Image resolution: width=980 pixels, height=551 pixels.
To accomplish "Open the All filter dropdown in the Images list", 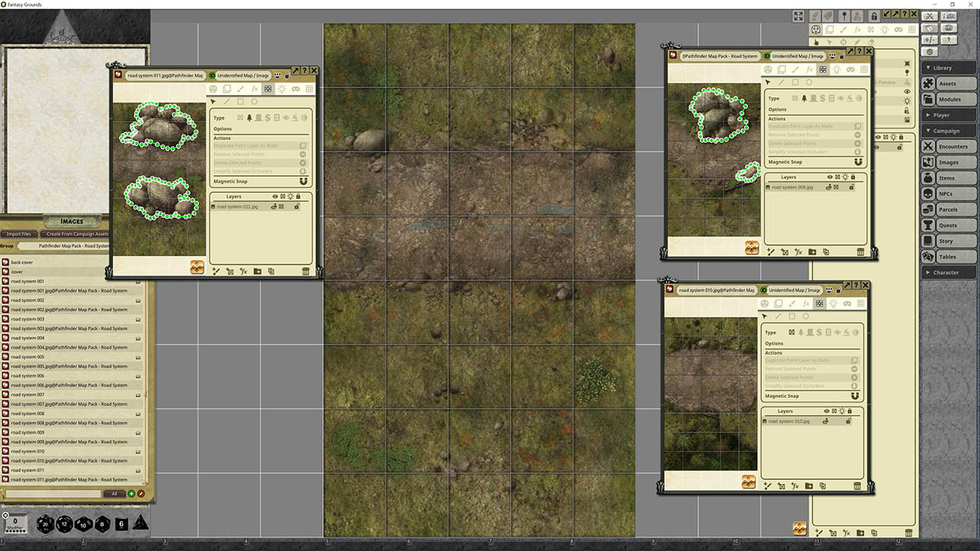I will click(113, 494).
